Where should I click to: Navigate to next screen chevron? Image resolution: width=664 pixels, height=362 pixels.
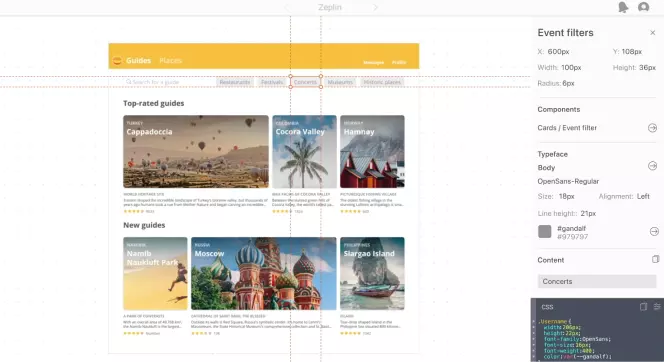click(x=375, y=7)
